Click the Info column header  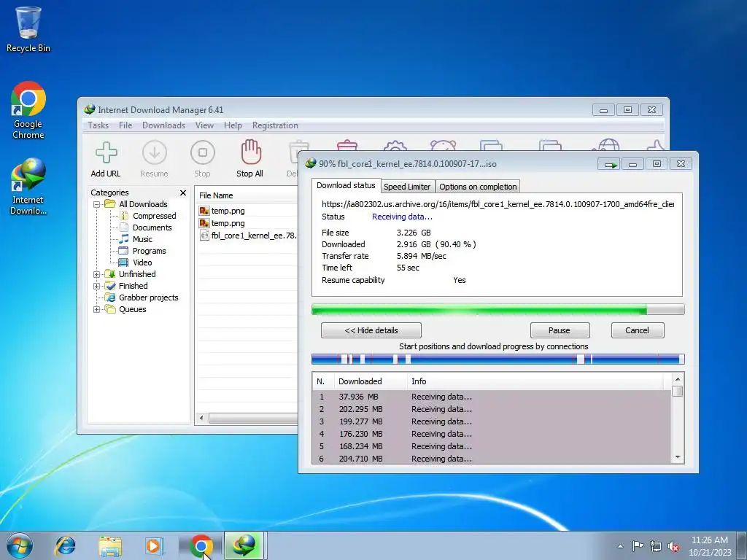(x=537, y=381)
